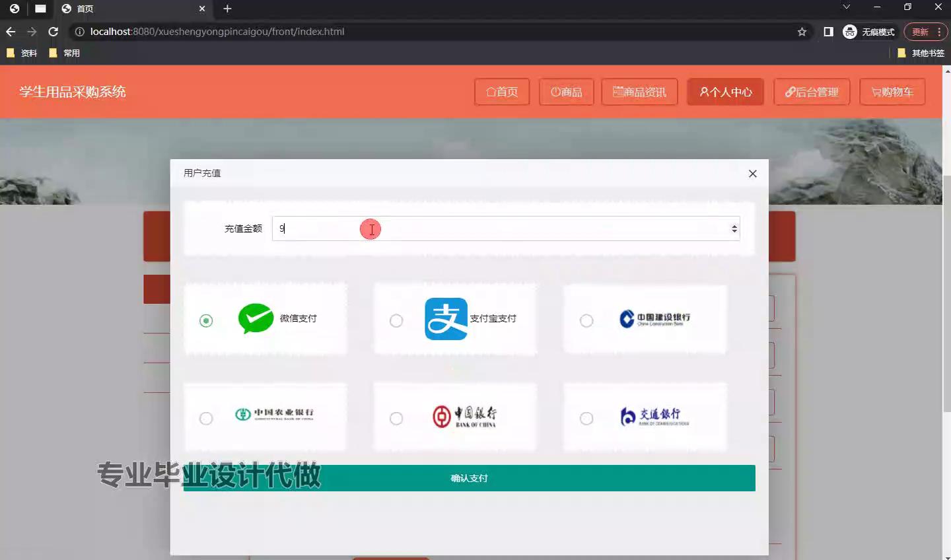
Task: Close the 用户充值 dialog
Action: tap(752, 174)
